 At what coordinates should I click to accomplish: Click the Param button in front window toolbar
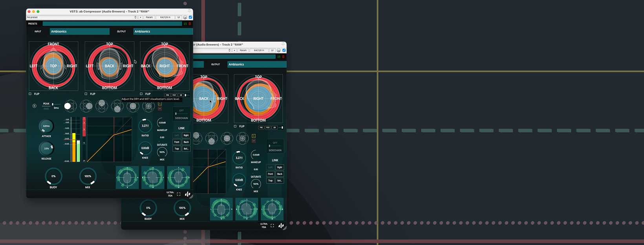tap(149, 17)
